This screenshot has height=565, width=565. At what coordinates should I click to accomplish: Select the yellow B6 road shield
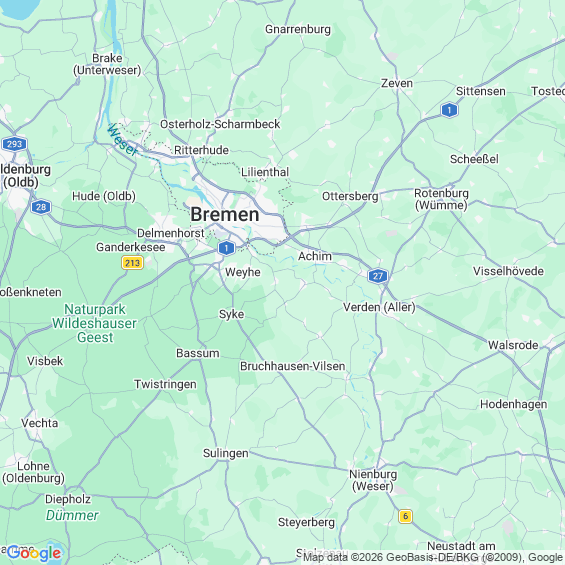tap(405, 516)
